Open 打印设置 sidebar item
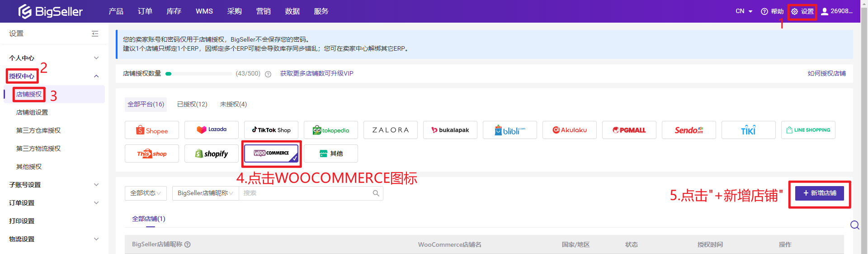Viewport: 868px width, 254px height. [x=22, y=221]
